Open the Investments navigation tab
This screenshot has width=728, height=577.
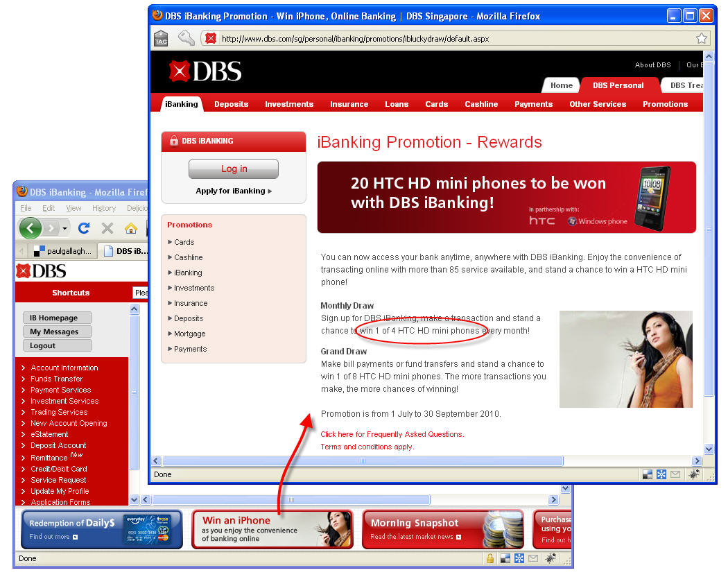point(289,104)
